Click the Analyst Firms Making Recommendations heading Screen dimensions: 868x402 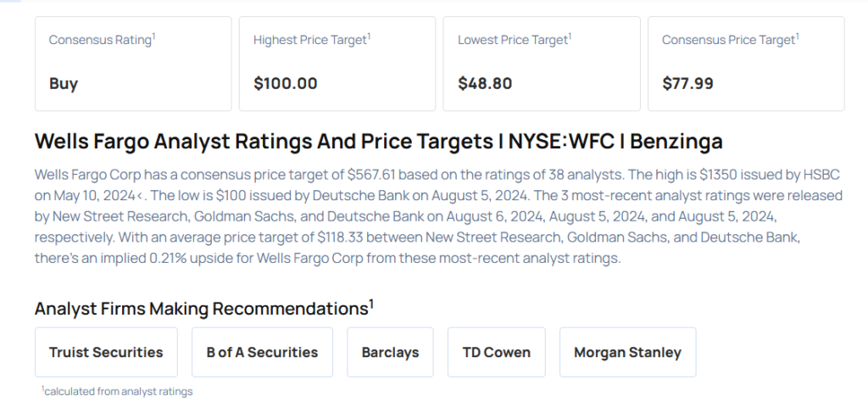201,308
